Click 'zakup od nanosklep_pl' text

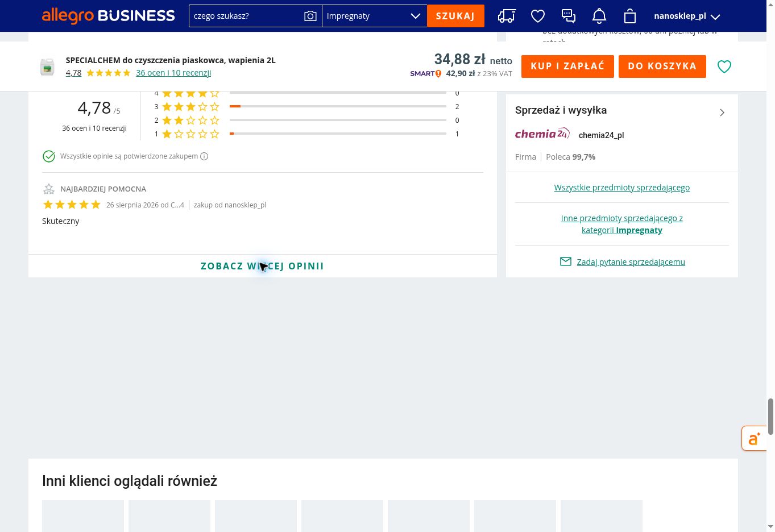tap(230, 205)
